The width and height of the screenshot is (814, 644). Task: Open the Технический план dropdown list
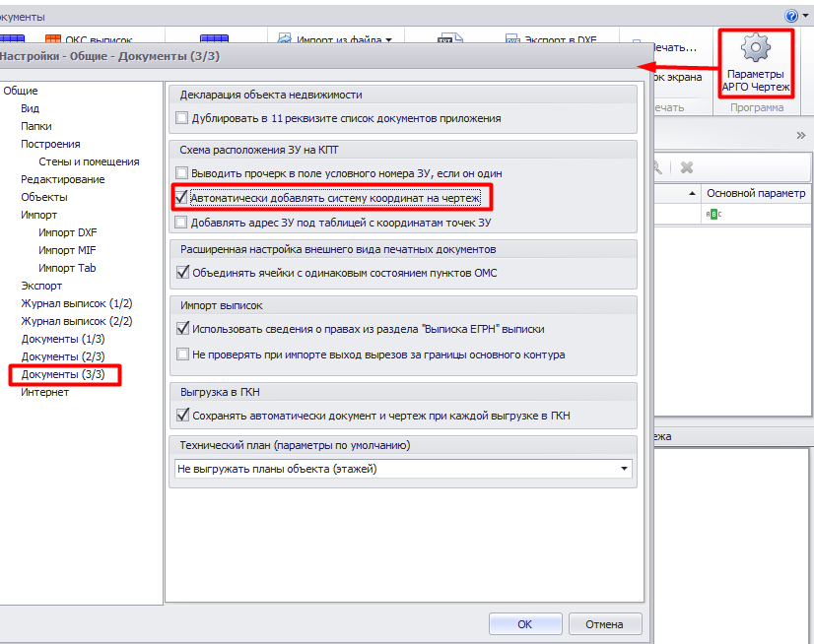624,469
